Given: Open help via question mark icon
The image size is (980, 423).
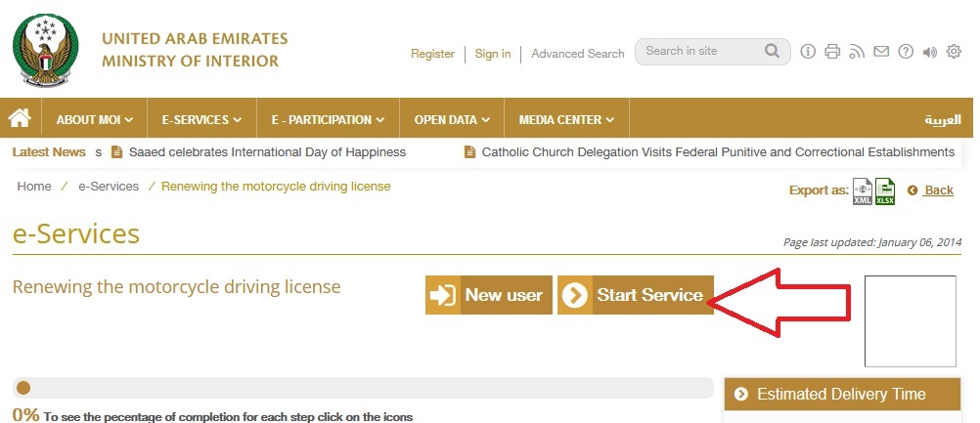Looking at the screenshot, I should pyautogui.click(x=906, y=52).
